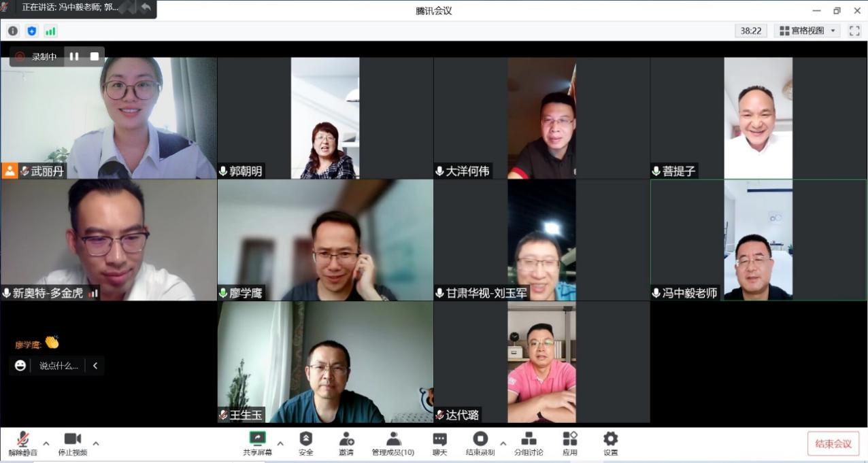868x463 pixels.
Task: Open the 应用 apps icon
Action: pyautogui.click(x=569, y=443)
